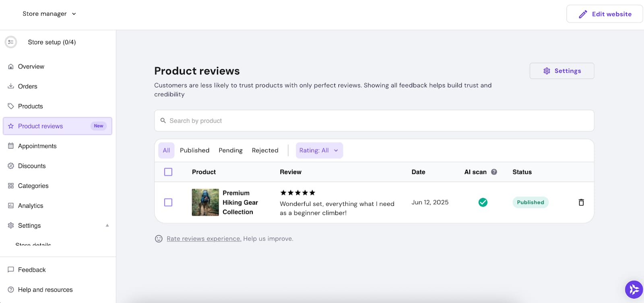
Task: Follow the Rate reviews experience link
Action: click(x=204, y=239)
